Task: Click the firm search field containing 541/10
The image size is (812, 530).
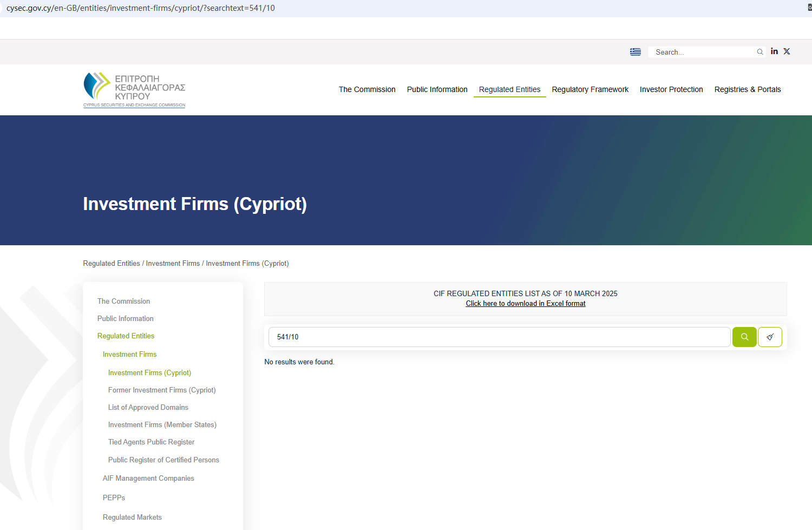Action: [x=498, y=337]
